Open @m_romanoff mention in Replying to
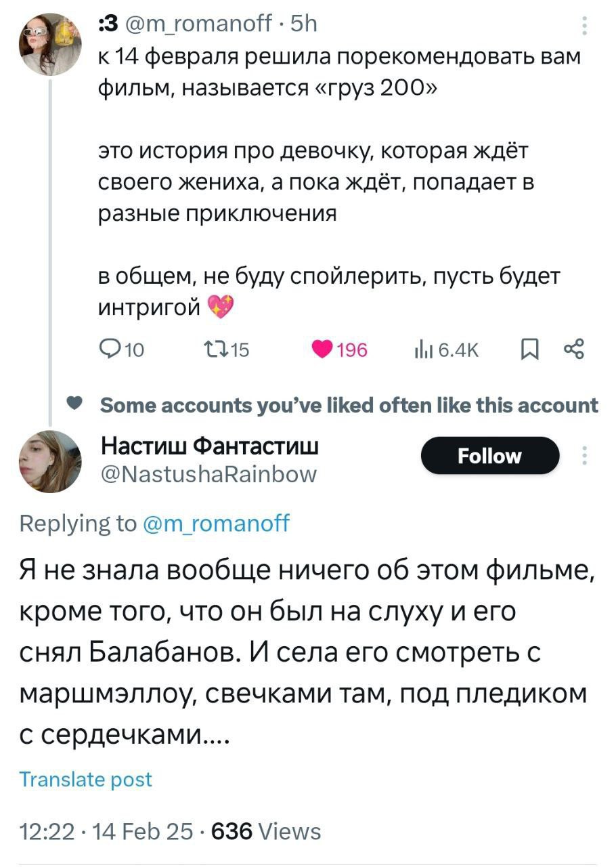This screenshot has height=867, width=616. click(216, 523)
